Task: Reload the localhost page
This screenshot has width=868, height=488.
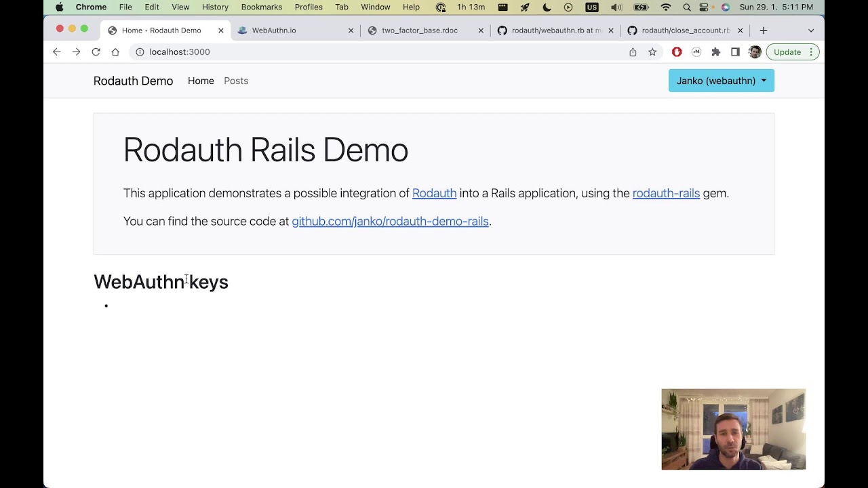Action: [96, 52]
